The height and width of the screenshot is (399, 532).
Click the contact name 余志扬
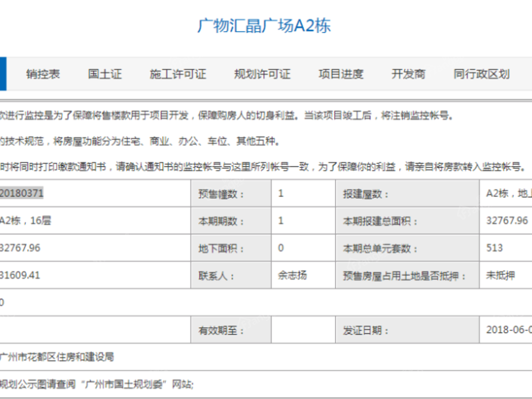pos(292,275)
